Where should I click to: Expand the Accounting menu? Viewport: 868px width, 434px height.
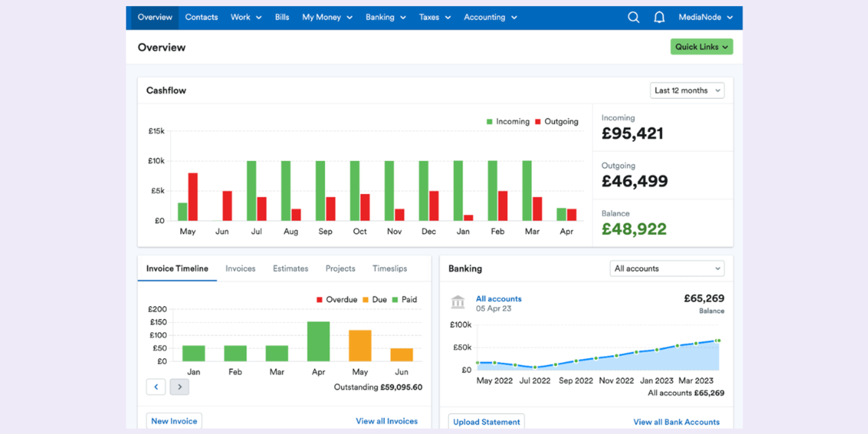(x=490, y=17)
